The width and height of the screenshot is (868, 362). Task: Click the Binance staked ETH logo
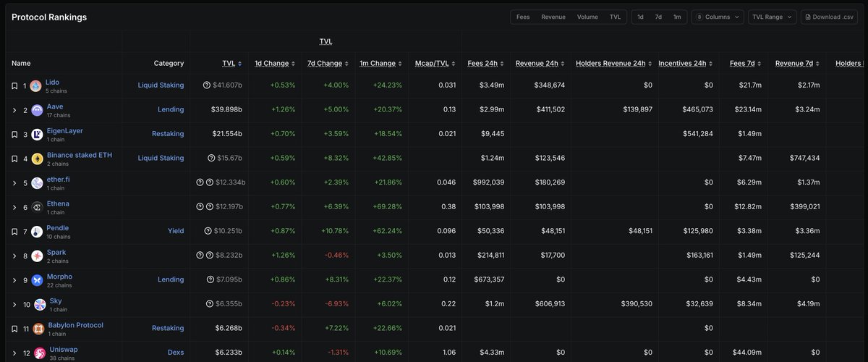coord(35,159)
